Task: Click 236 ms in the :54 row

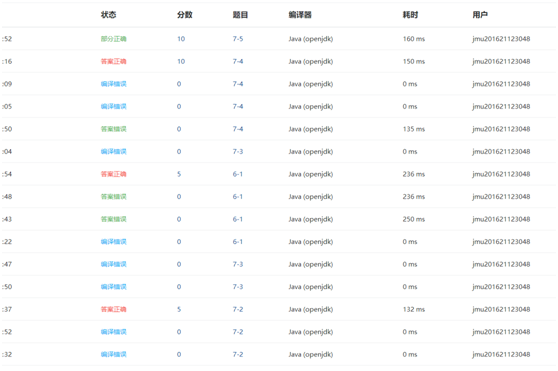Action: pos(414,174)
